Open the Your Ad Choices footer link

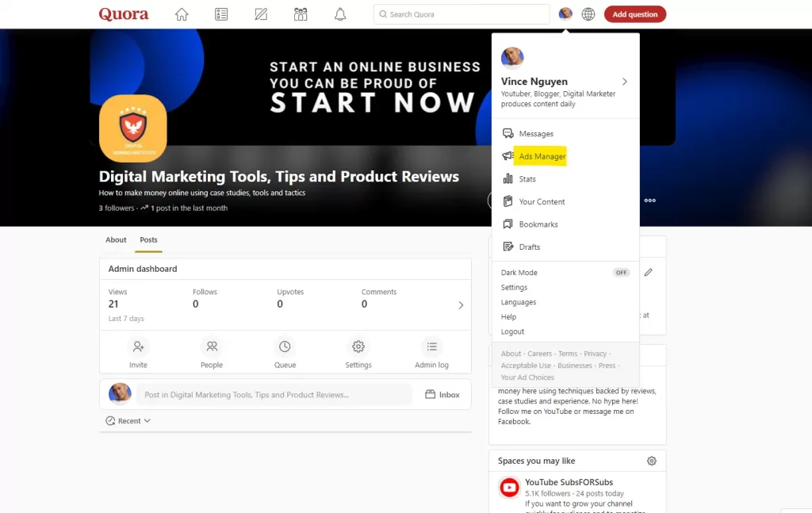click(527, 377)
